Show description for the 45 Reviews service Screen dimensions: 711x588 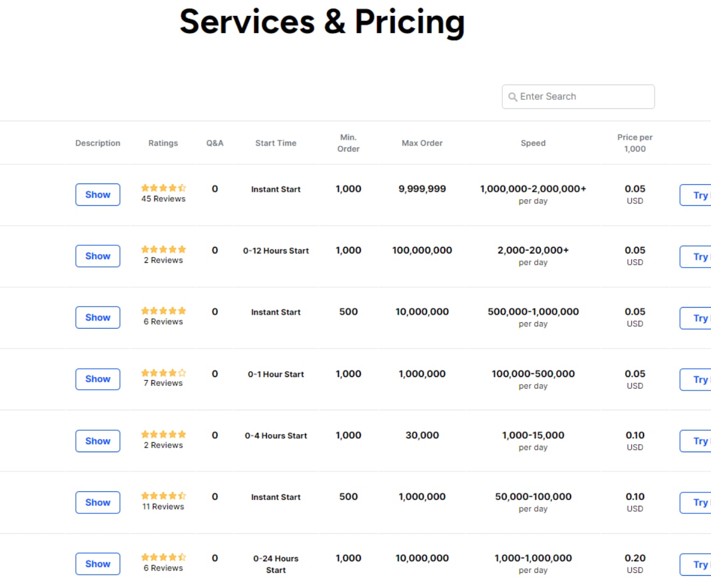pyautogui.click(x=98, y=195)
